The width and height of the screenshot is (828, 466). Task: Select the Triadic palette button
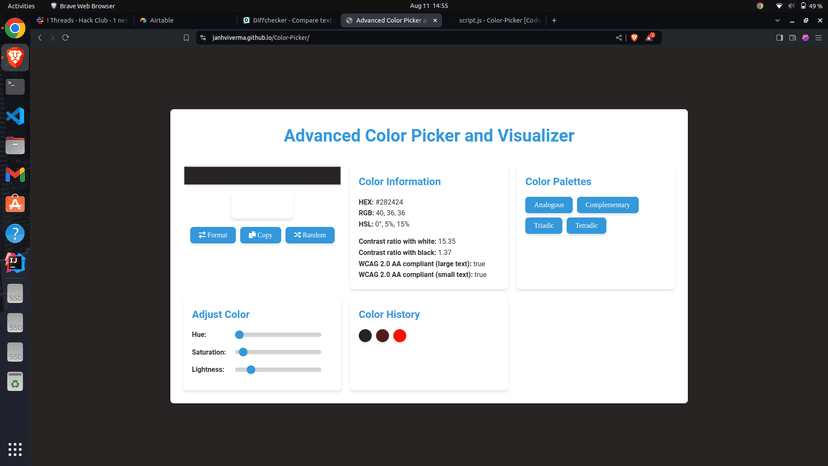543,226
